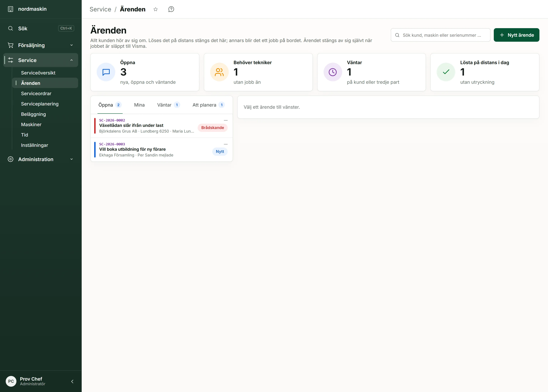The image size is (548, 392).
Task: Expand the Administration menu chevron
Action: 72,159
